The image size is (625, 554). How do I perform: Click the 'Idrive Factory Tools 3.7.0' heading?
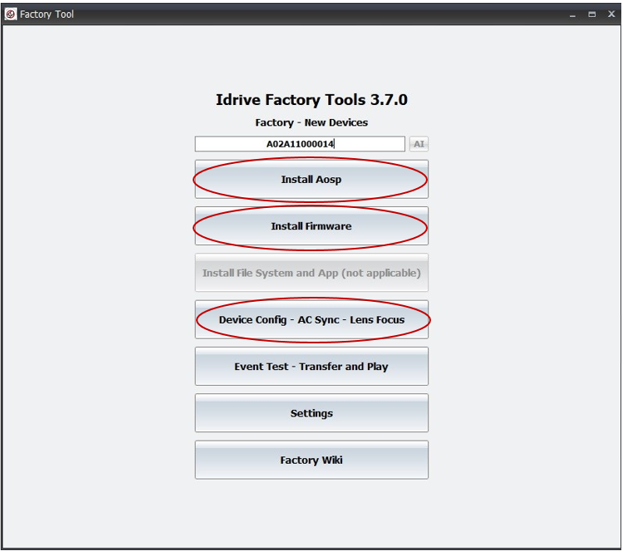point(312,100)
